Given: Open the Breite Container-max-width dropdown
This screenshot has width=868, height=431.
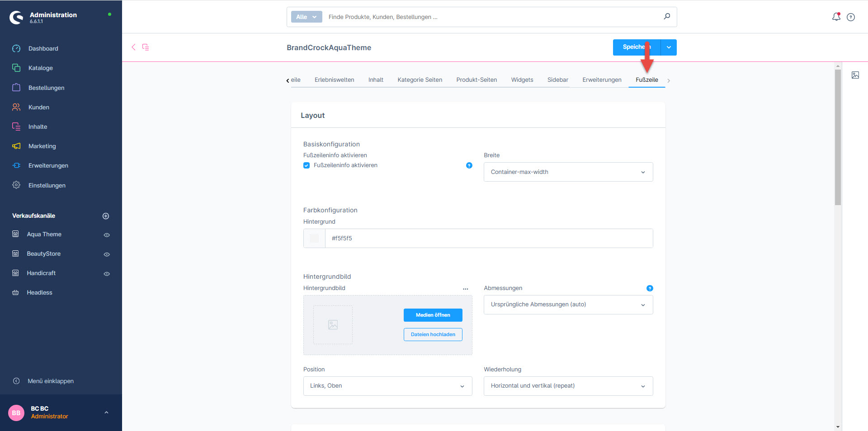Looking at the screenshot, I should (x=568, y=172).
